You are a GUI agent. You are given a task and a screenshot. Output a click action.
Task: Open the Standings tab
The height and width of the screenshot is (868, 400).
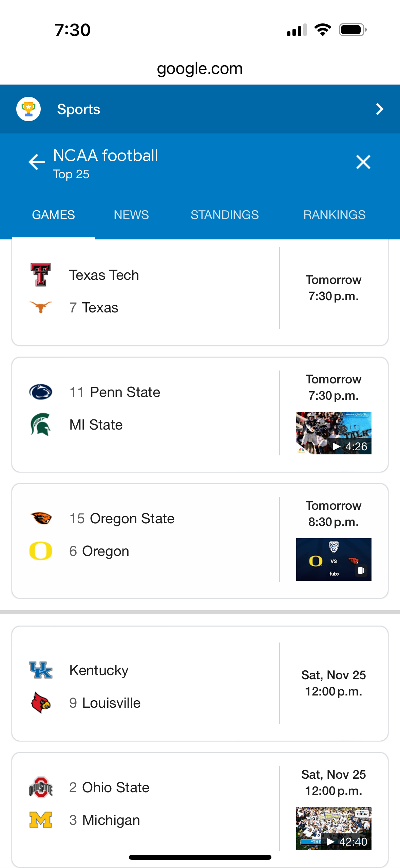(x=225, y=215)
